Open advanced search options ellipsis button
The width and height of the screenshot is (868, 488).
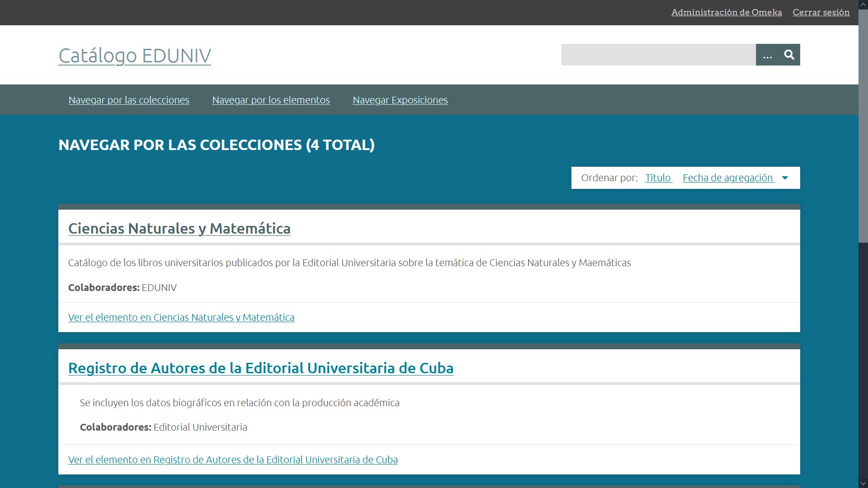(767, 55)
